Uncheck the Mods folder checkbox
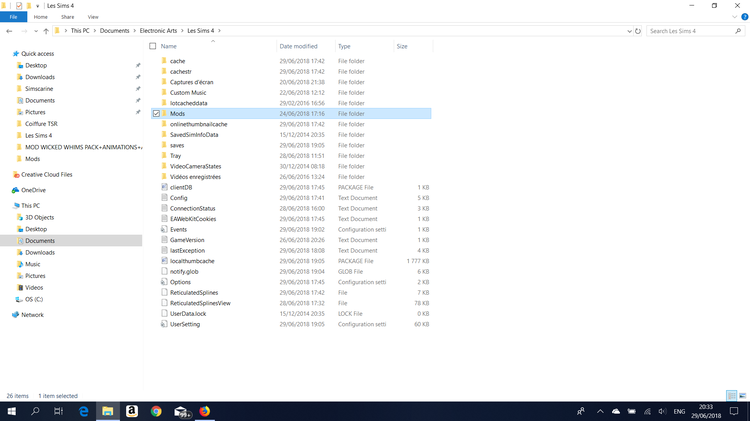The image size is (750, 421). (x=156, y=113)
